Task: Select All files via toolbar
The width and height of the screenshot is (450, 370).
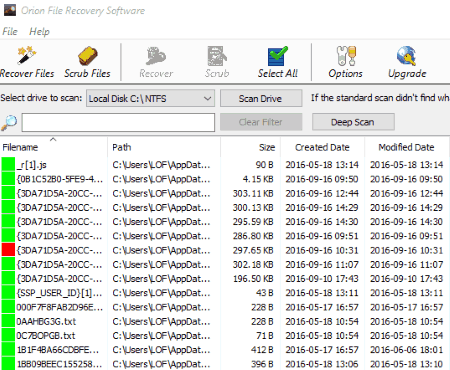Action: pyautogui.click(x=278, y=63)
